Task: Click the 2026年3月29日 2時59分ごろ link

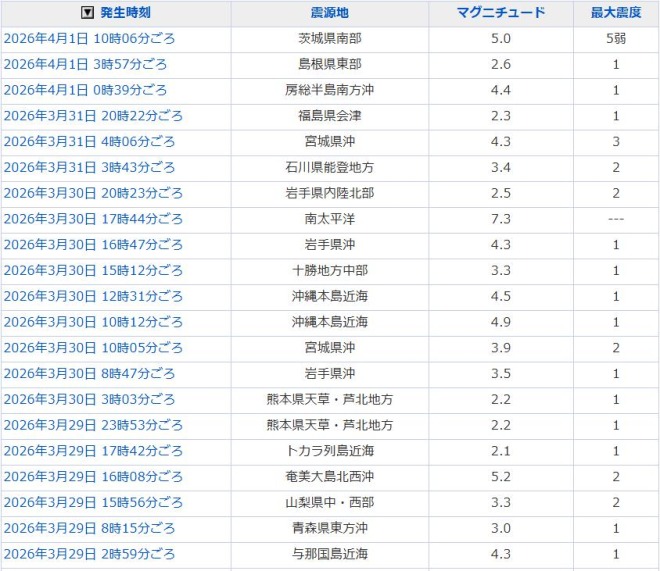Action: 89,553
